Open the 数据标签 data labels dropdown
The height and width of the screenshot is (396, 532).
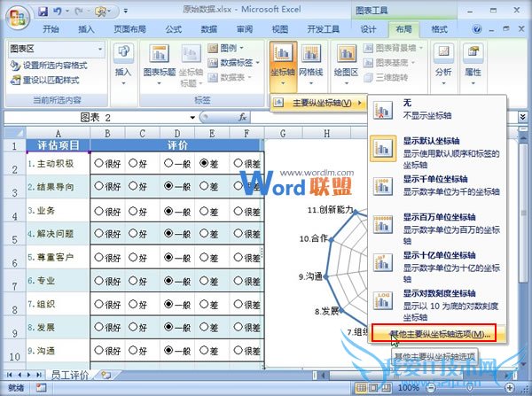(257, 63)
